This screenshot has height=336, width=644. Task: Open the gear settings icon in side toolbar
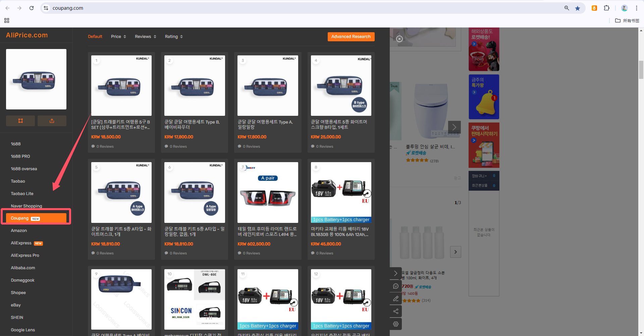tap(396, 324)
